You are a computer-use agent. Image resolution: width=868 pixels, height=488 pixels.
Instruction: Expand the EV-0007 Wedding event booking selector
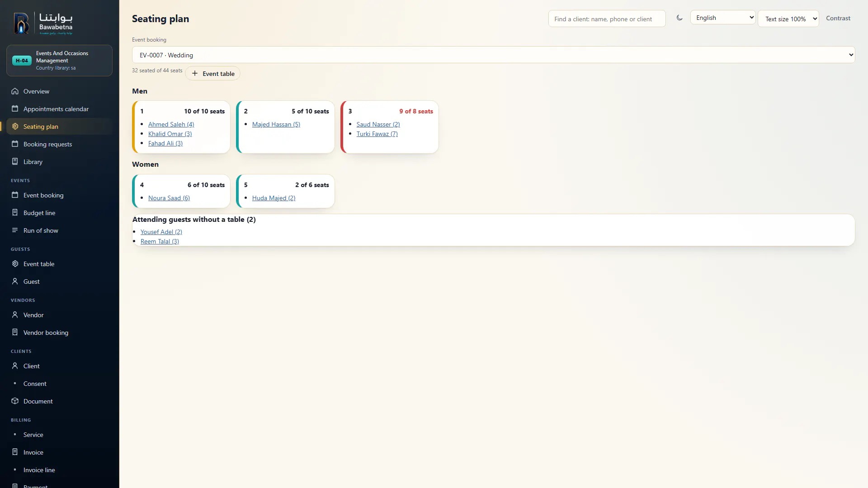(x=493, y=55)
